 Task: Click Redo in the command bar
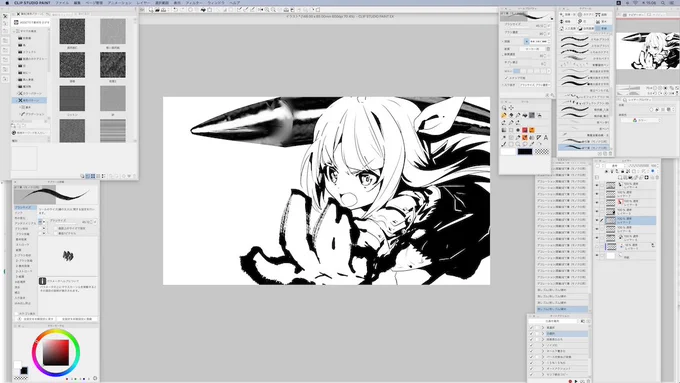click(x=182, y=10)
